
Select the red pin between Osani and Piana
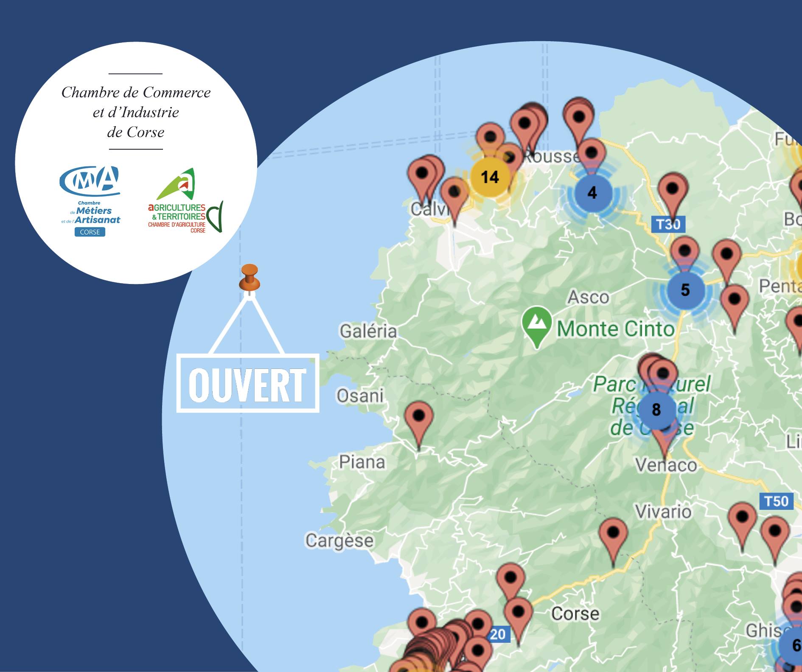tap(419, 426)
